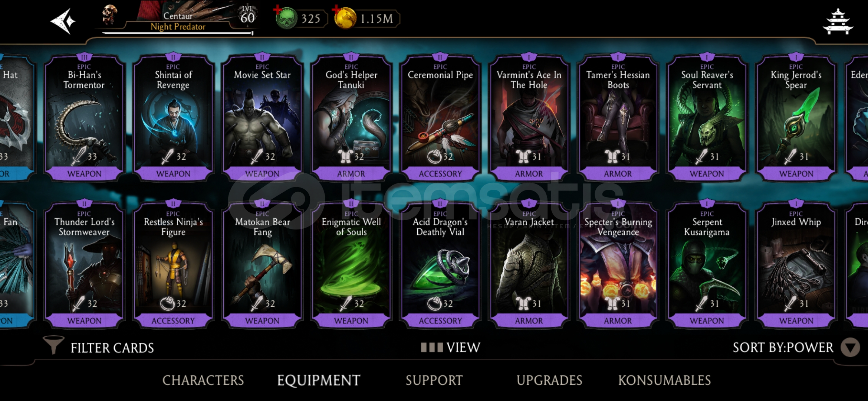Tap the back arrow icon

coord(63,21)
